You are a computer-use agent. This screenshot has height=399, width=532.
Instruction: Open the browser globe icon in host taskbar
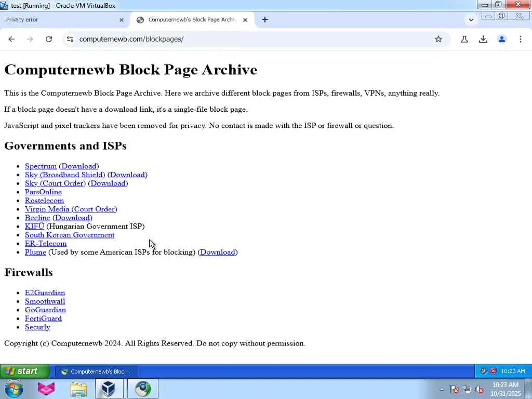point(143,389)
